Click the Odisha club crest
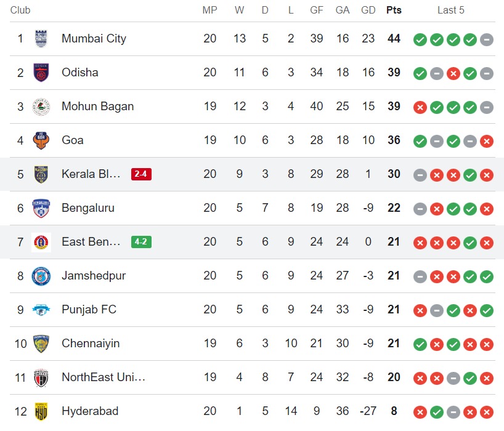504x431 pixels. coord(41,73)
